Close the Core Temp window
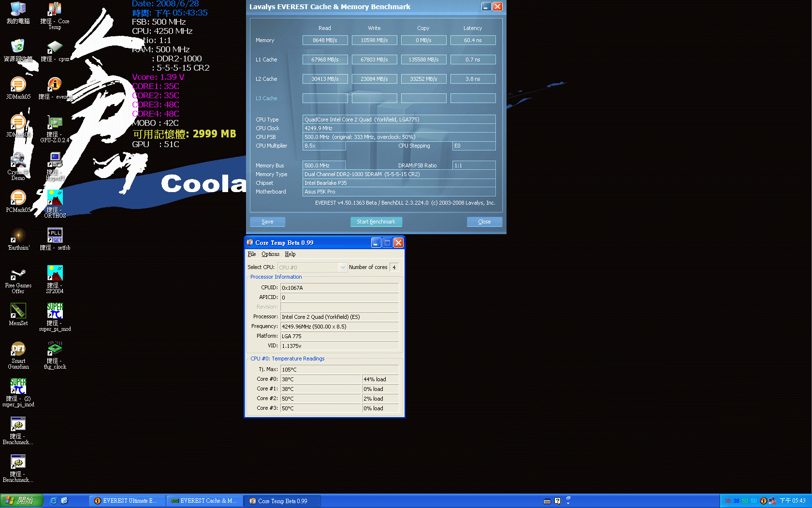The height and width of the screenshot is (508, 812). click(x=398, y=242)
